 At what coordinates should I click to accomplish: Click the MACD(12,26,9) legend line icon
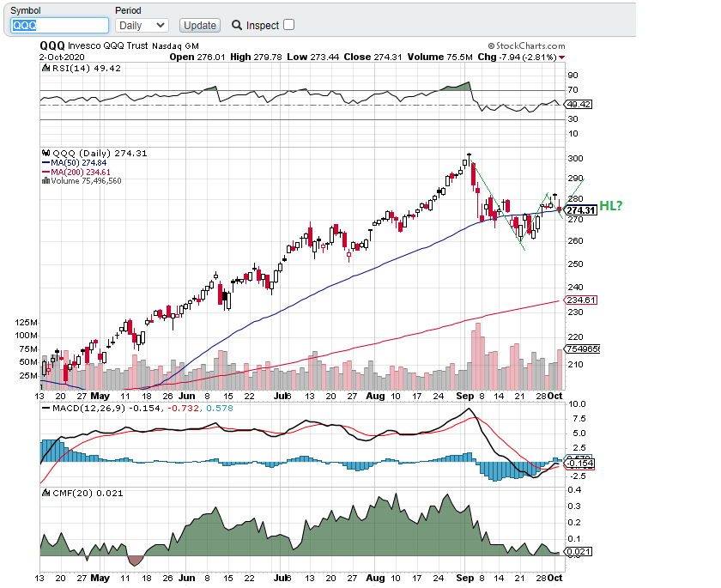click(x=45, y=408)
